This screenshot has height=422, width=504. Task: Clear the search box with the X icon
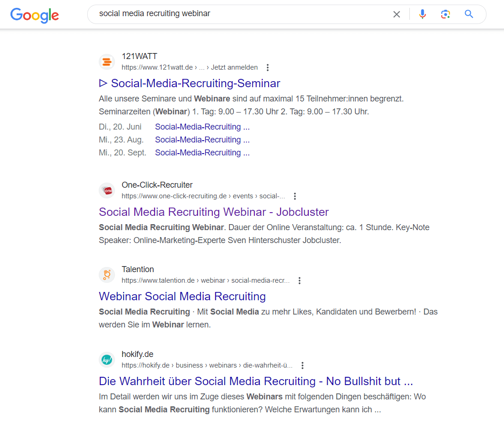pos(396,14)
